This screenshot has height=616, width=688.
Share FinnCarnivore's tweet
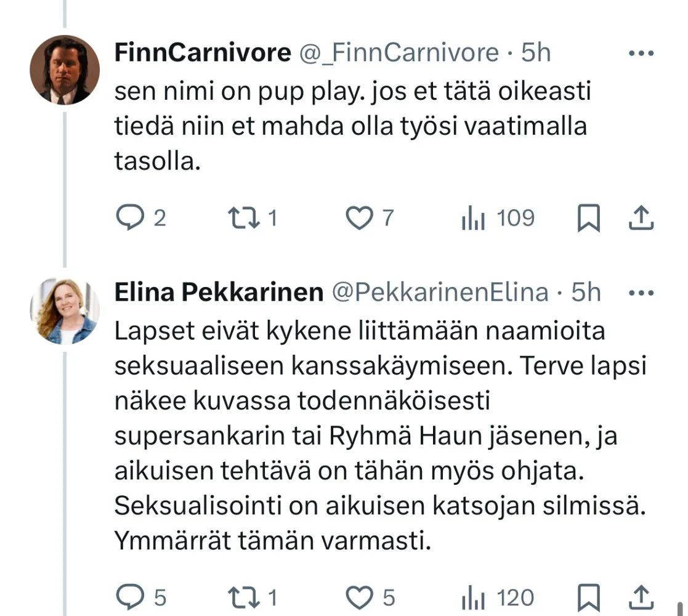(641, 217)
